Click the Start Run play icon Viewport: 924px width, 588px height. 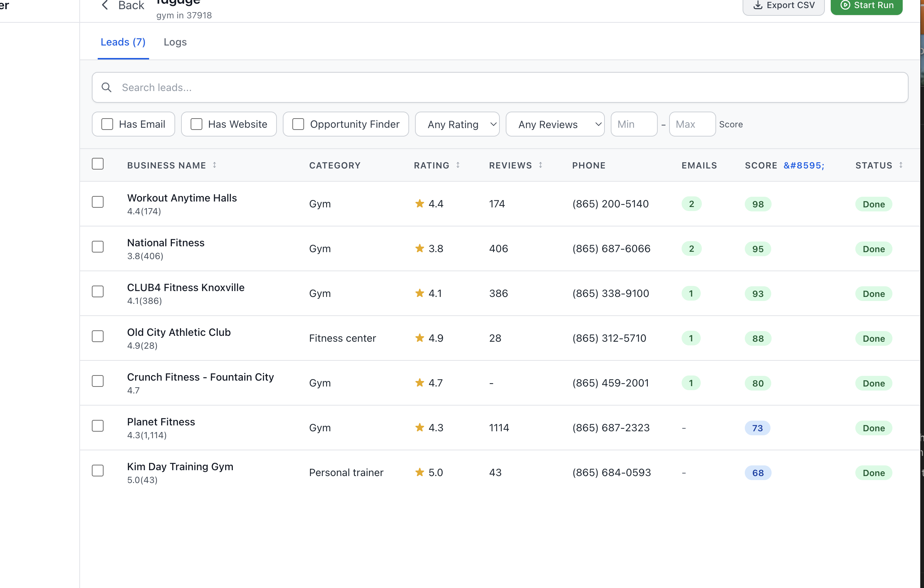(x=845, y=6)
